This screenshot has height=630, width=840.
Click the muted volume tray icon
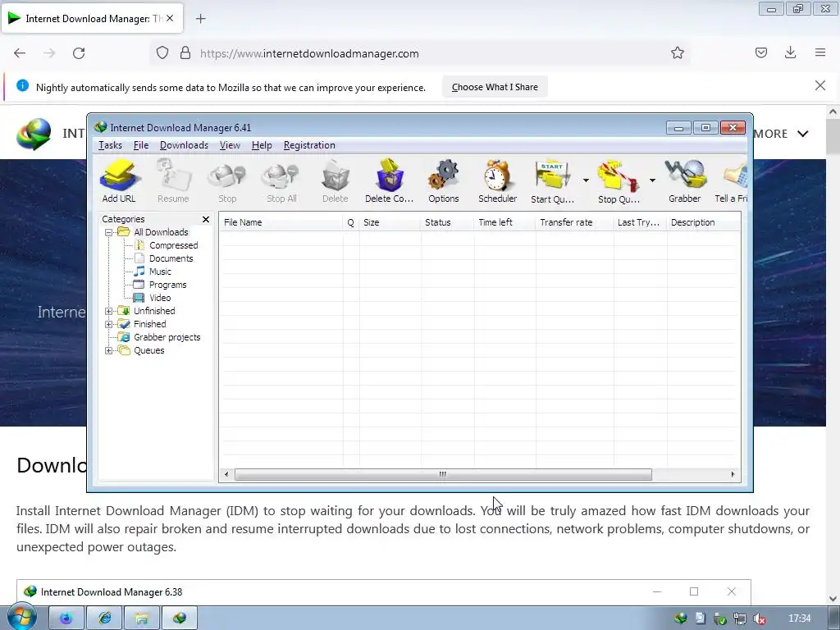point(759,619)
